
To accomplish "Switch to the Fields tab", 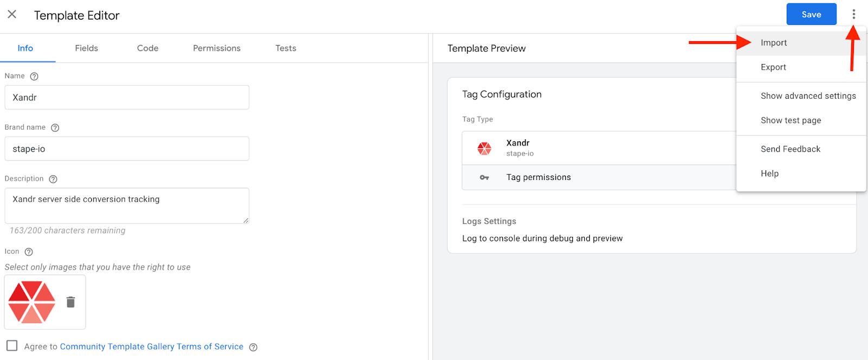I will [86, 48].
